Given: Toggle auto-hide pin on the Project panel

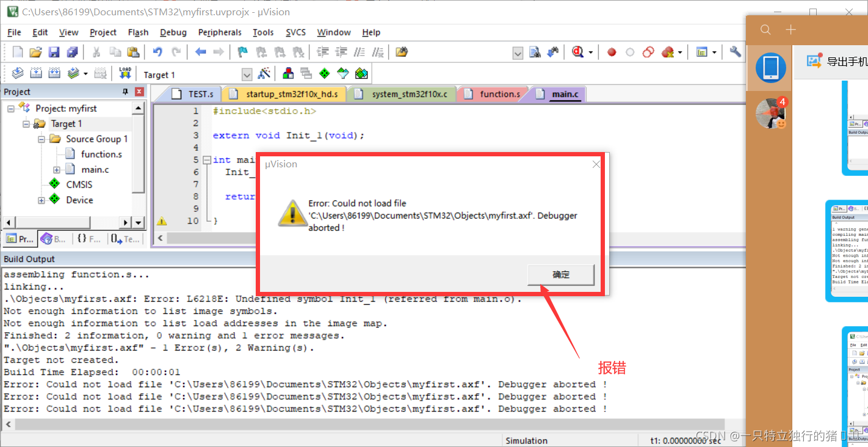Looking at the screenshot, I should click(126, 92).
